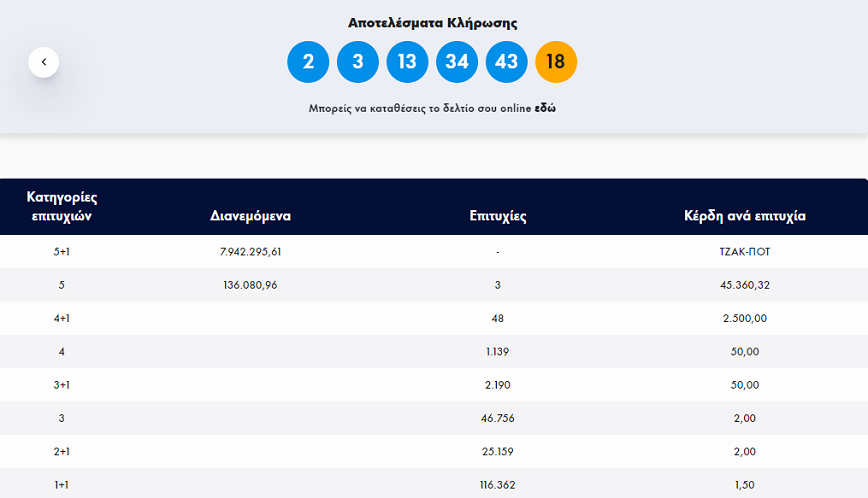This screenshot has height=498, width=868.
Task: Select the blue ball number 2
Action: 308,62
